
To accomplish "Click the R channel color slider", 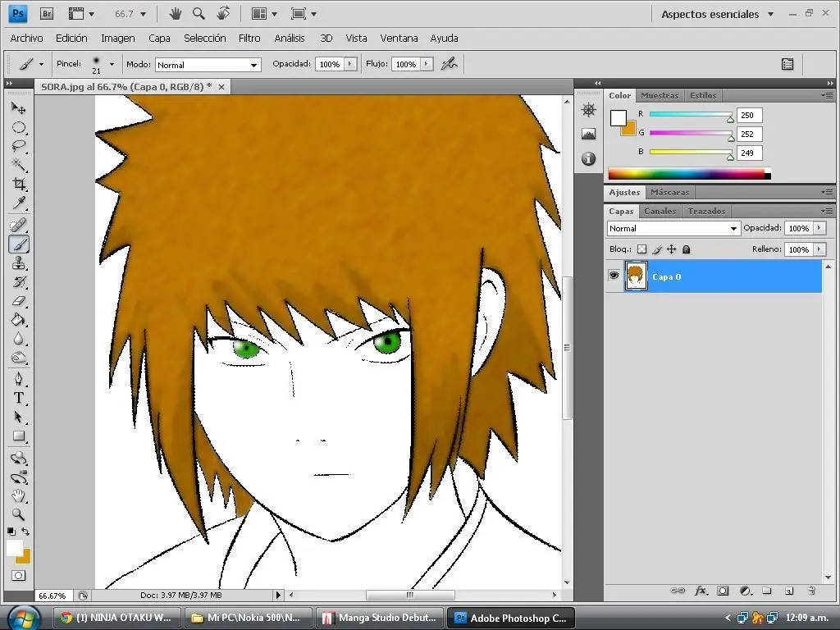I will 691,115.
